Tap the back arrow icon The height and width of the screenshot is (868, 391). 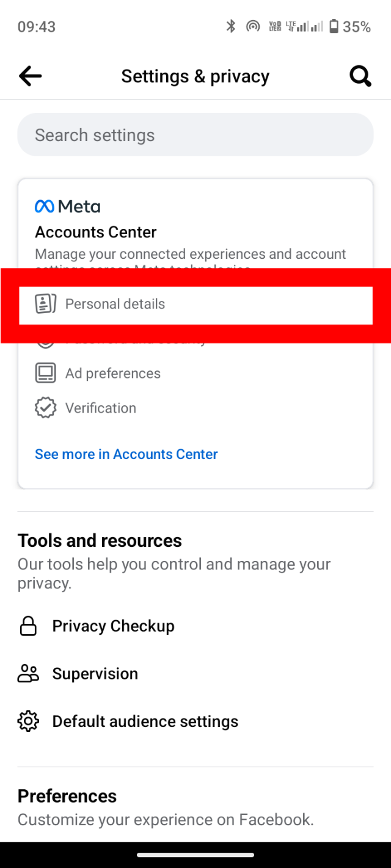pyautogui.click(x=30, y=76)
